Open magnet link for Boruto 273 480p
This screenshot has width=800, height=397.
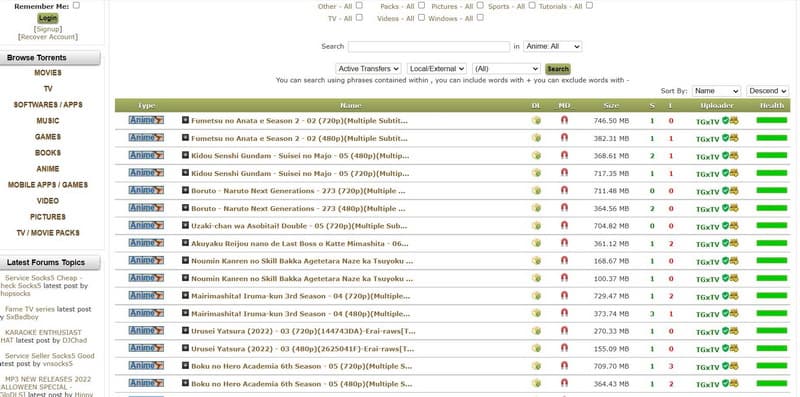[564, 208]
